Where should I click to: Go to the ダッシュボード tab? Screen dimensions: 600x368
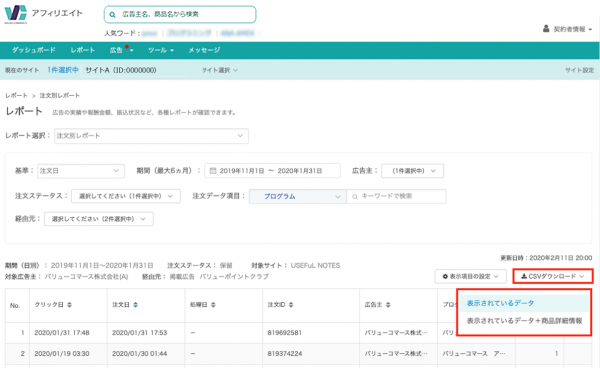34,50
